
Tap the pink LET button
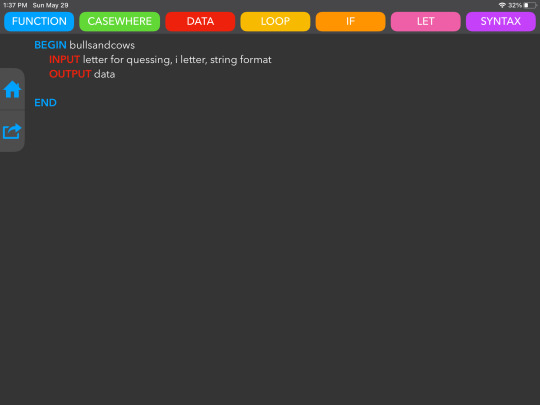point(425,21)
